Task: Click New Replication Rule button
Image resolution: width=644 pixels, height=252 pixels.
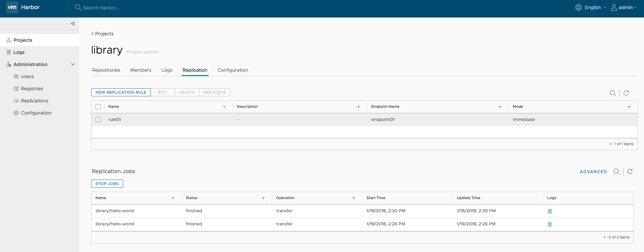Action: click(121, 92)
